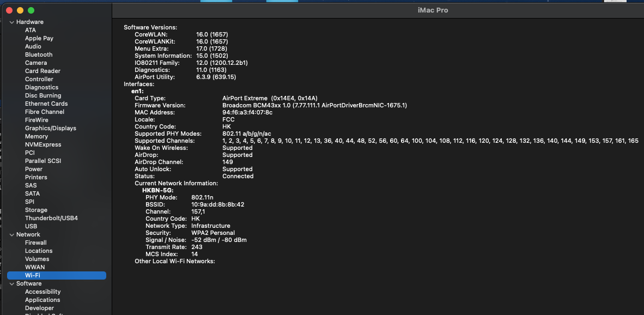This screenshot has height=315, width=644.
Task: Click the Transmit Rate value 243
Action: [197, 247]
